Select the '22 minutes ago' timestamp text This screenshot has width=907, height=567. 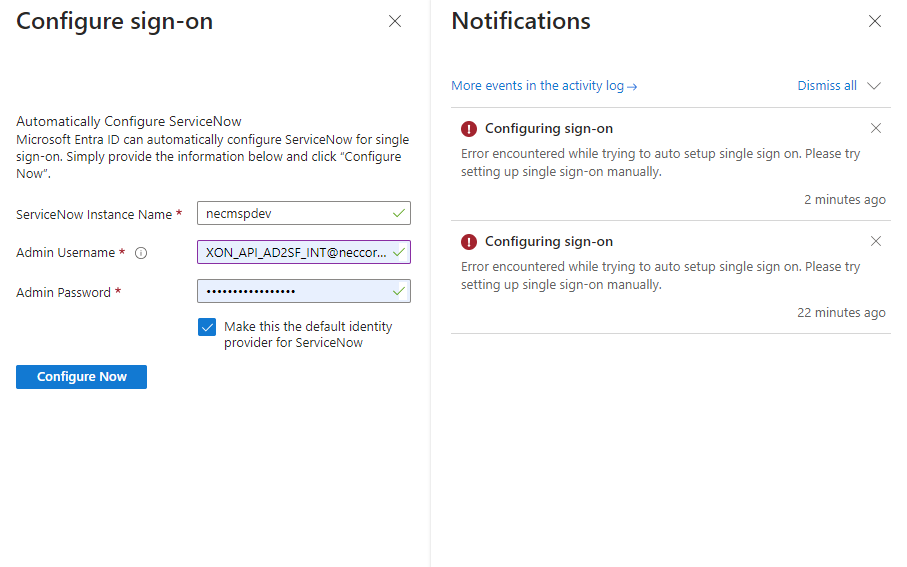click(x=841, y=312)
